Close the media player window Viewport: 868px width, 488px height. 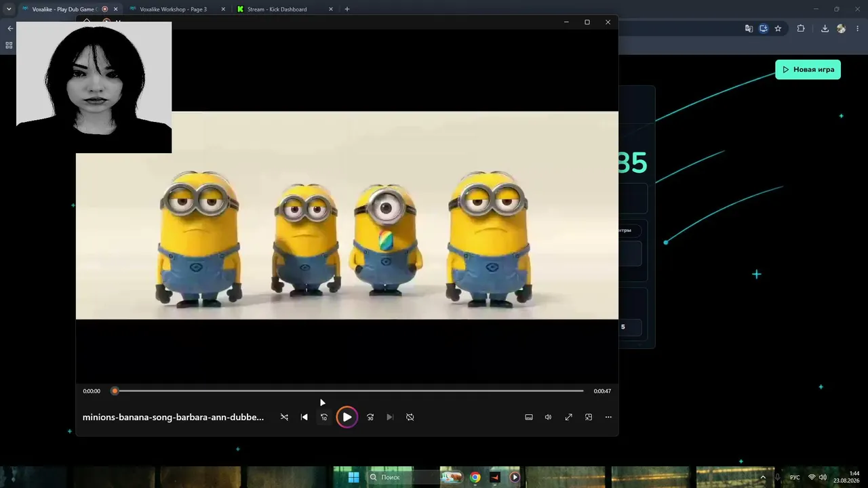click(x=608, y=22)
